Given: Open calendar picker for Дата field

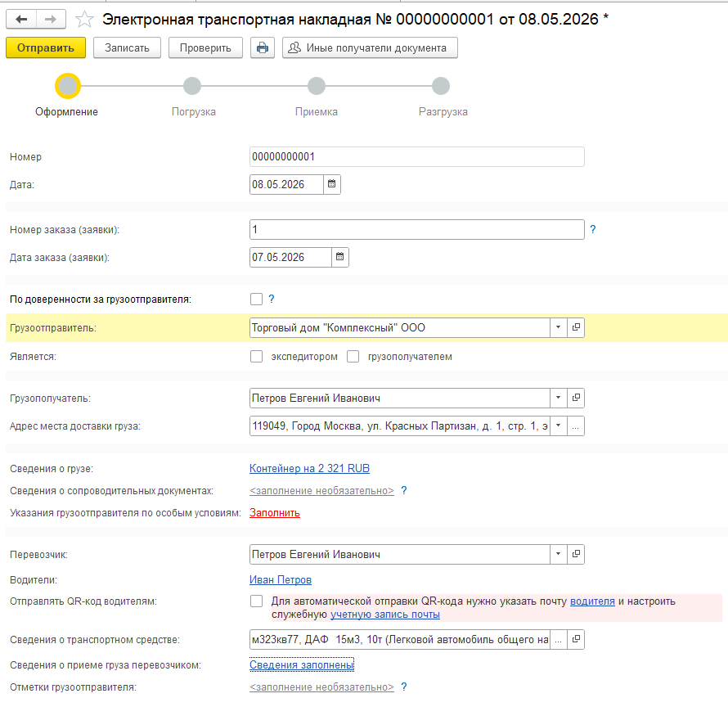Looking at the screenshot, I should (x=331, y=184).
